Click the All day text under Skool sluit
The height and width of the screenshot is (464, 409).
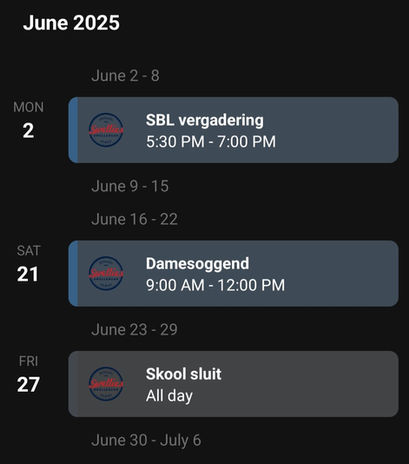pyautogui.click(x=169, y=396)
